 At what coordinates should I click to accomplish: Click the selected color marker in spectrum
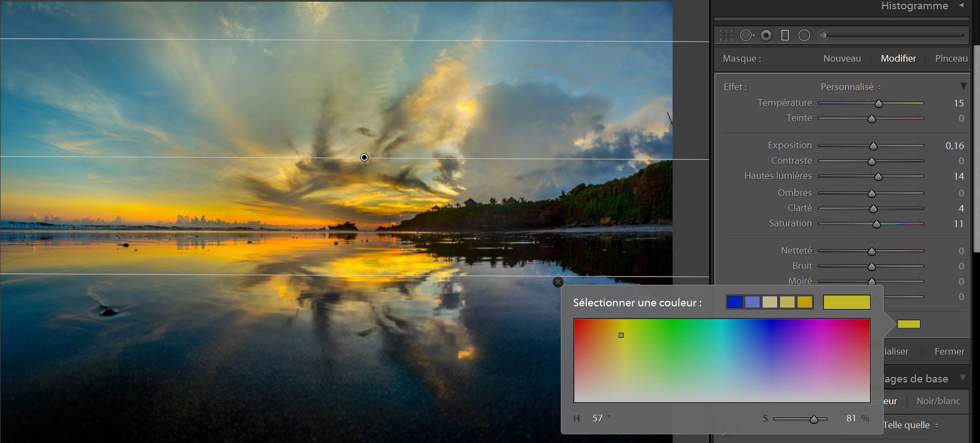pos(621,335)
